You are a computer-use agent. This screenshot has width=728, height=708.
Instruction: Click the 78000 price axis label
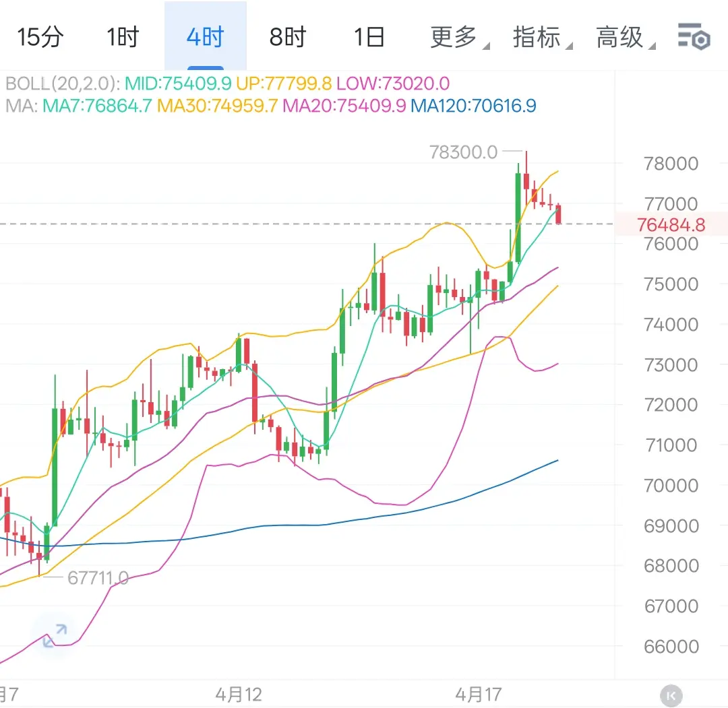pyautogui.click(x=671, y=164)
